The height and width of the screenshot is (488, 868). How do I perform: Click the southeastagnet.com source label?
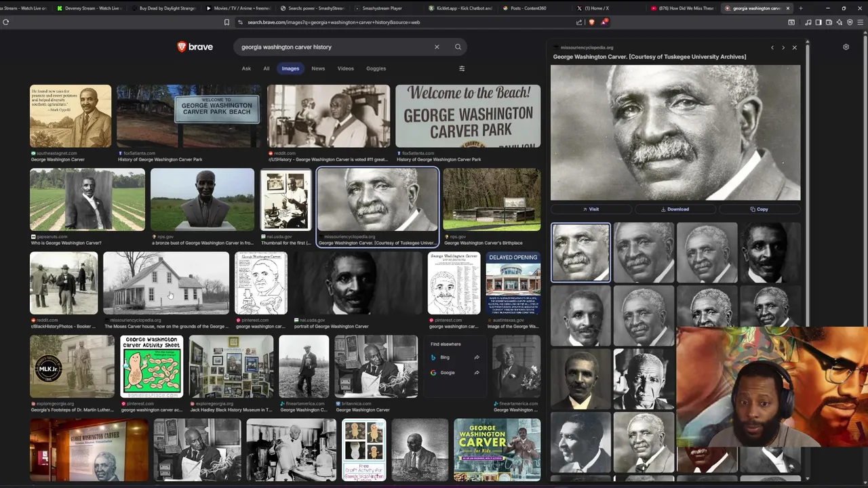click(x=57, y=153)
